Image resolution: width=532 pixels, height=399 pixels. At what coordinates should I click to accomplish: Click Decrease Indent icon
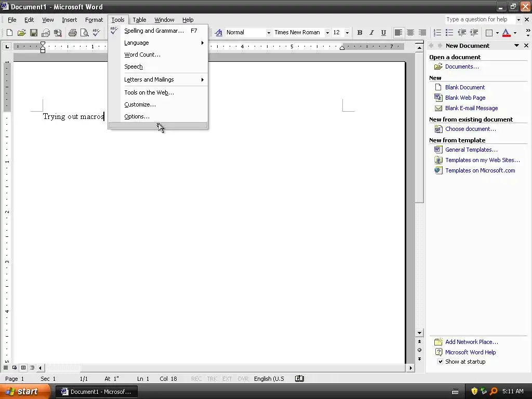(462, 33)
